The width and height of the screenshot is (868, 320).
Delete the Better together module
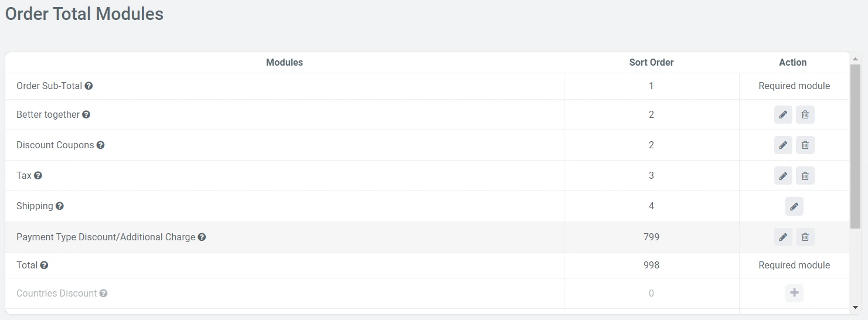point(805,115)
